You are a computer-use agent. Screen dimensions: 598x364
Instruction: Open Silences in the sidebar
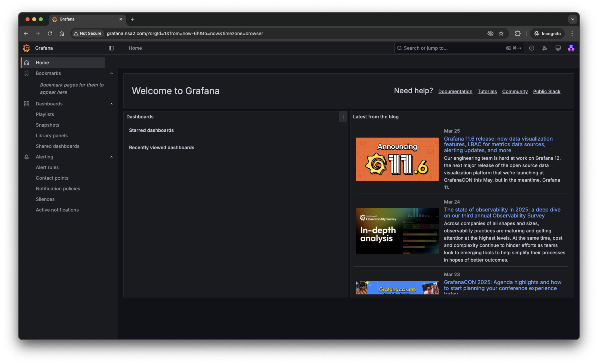coord(45,199)
